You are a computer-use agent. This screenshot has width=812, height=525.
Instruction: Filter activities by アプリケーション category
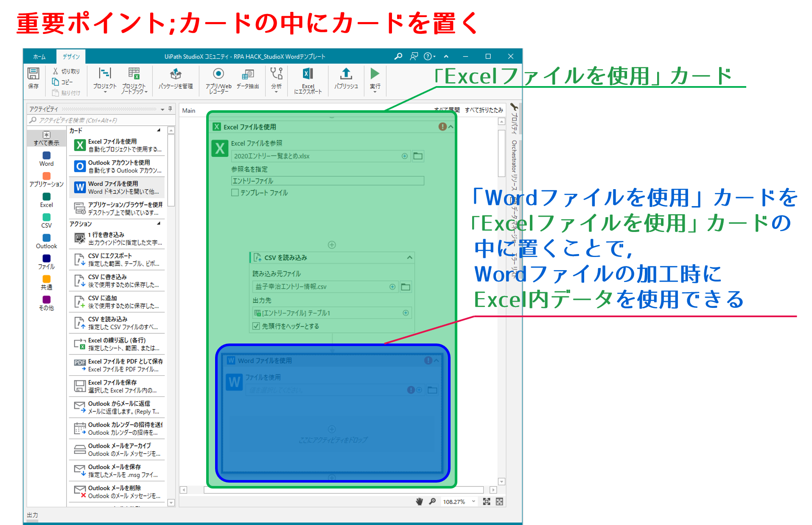coord(47,180)
